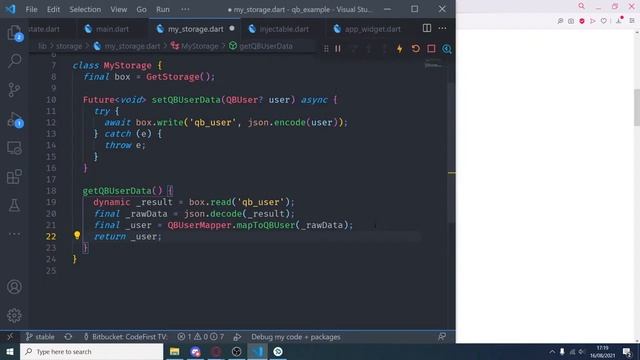Select Debug my code + packages configuration
The image size is (640, 360).
click(296, 337)
